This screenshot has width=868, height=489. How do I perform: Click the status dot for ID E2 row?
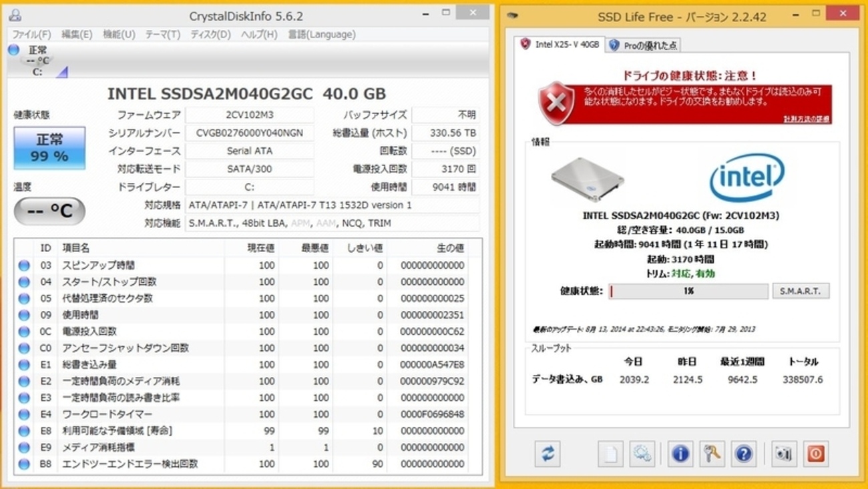pos(24,382)
